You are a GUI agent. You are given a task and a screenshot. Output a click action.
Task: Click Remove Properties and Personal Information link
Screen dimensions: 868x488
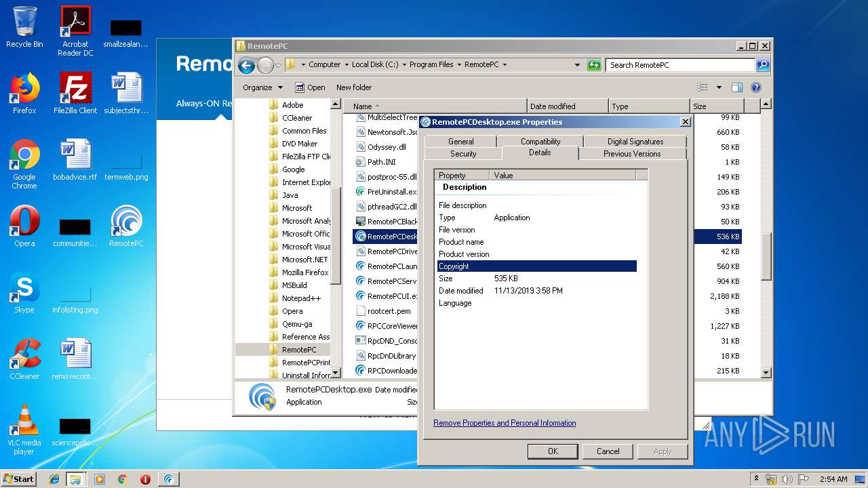(505, 423)
